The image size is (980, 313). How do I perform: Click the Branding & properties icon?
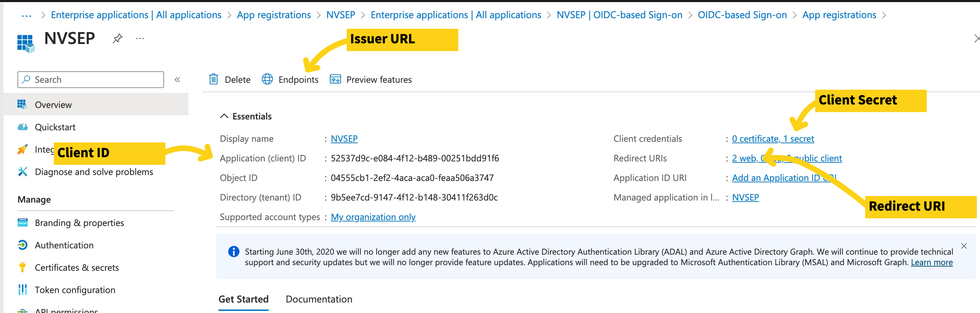coord(22,223)
